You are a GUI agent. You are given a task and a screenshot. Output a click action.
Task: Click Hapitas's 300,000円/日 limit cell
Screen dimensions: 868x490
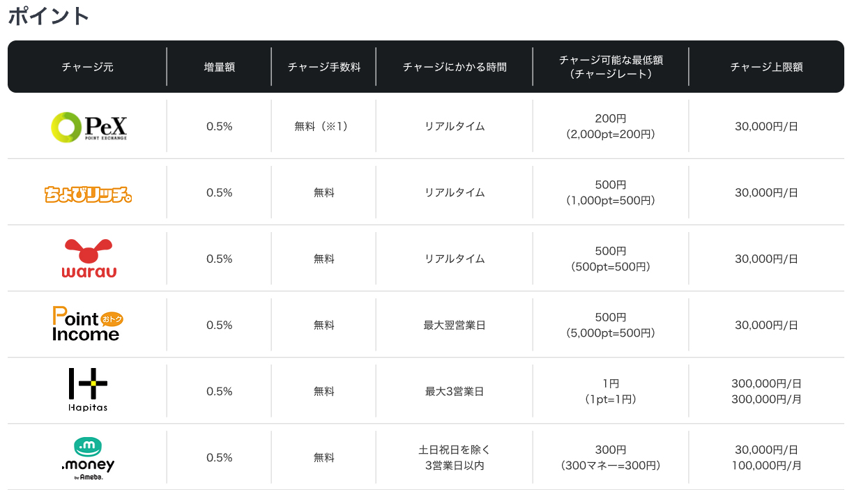(x=766, y=383)
